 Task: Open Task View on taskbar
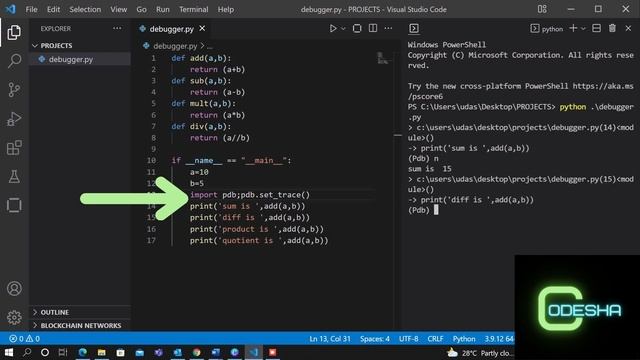63,352
